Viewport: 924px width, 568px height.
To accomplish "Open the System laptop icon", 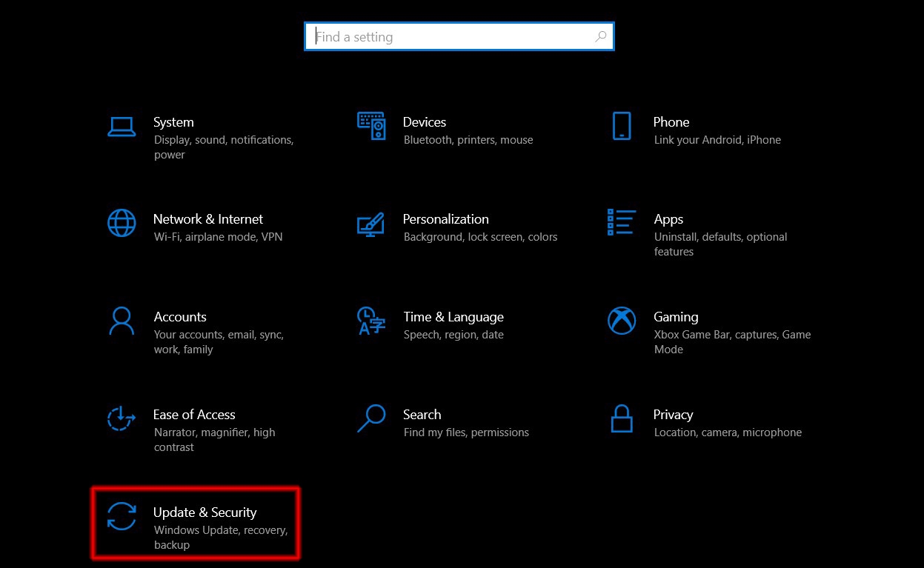I will click(x=122, y=127).
